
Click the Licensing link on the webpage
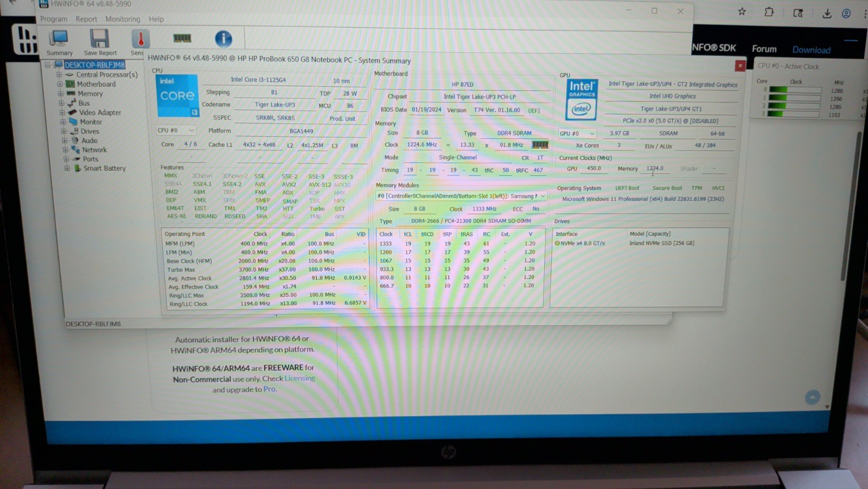pyautogui.click(x=299, y=378)
